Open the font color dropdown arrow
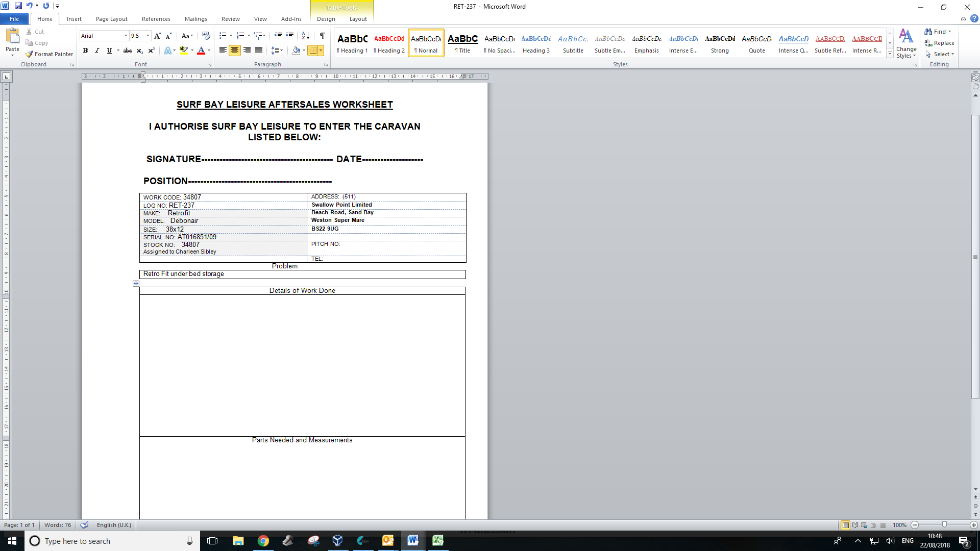 pos(209,51)
